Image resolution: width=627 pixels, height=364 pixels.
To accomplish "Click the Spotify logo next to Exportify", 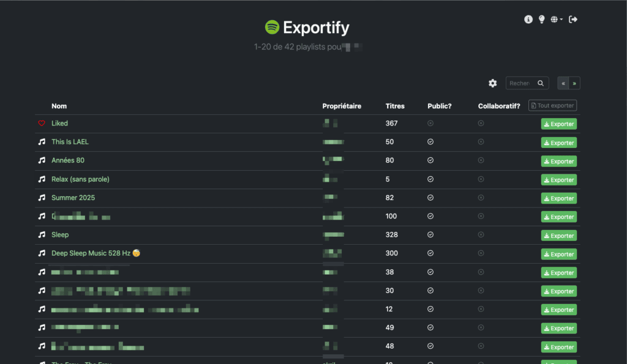I will tap(271, 28).
